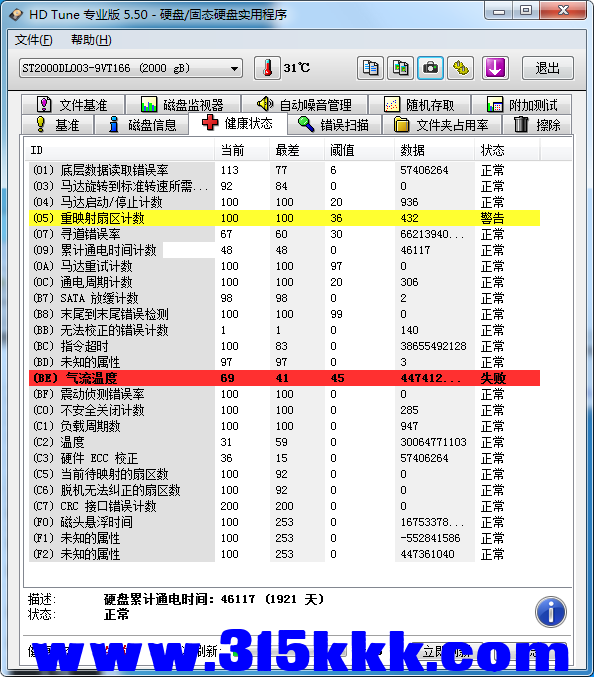Select the (BE) 气流温度 failed row
594x677 pixels.
(284, 378)
